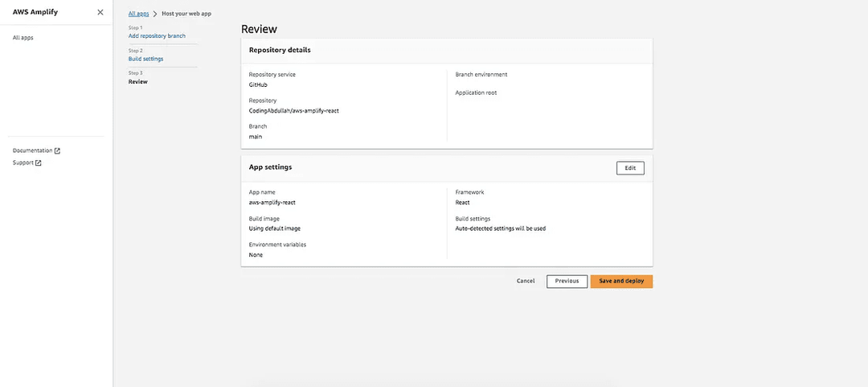Viewport: 868px width, 387px height.
Task: Click the breadcrumb chevron after All apps
Action: 154,14
